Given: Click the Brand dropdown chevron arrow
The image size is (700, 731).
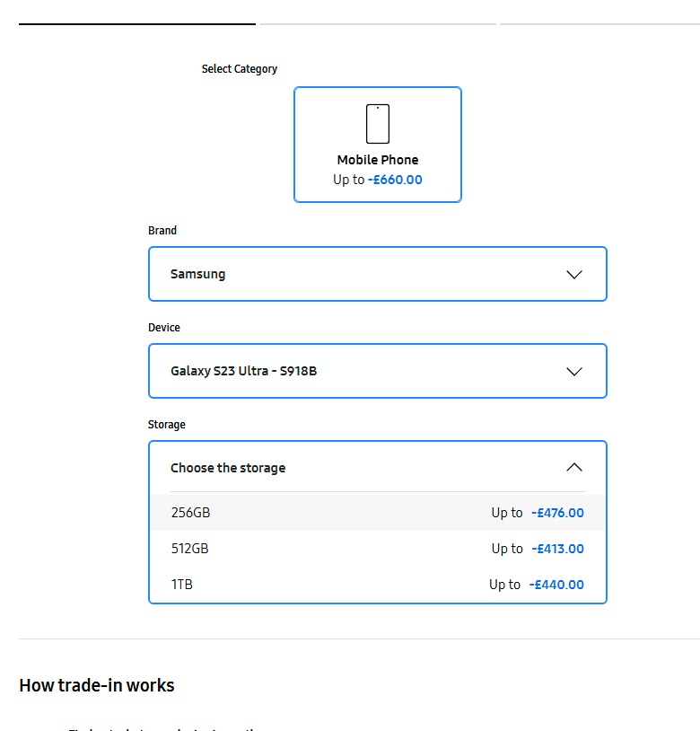Looking at the screenshot, I should point(574,275).
